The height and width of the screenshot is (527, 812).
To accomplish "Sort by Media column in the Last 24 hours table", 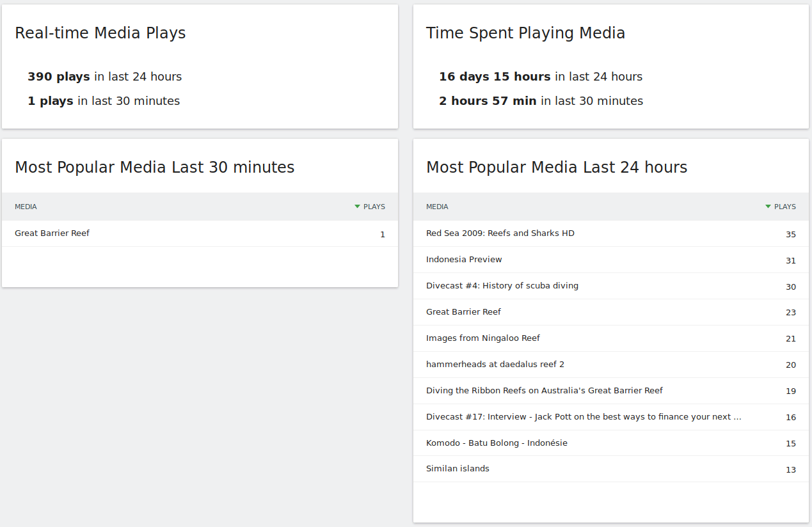I will tap(437, 207).
